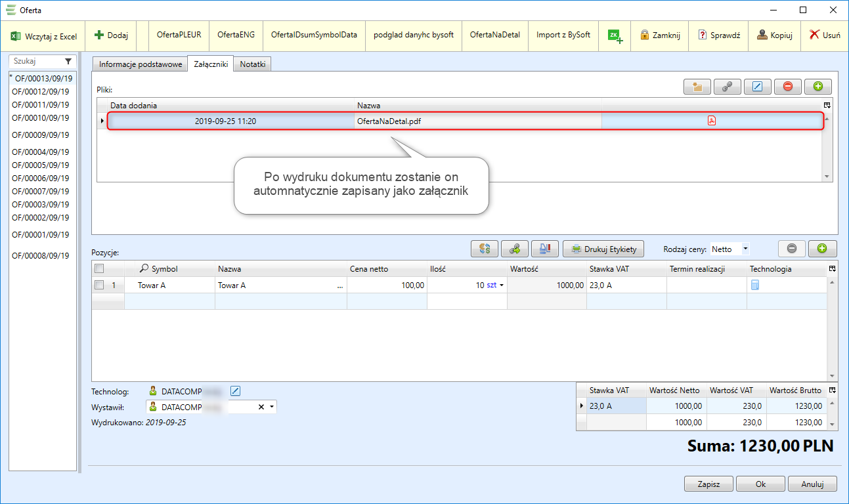Click the chain link icon above the files list
849x504 pixels.
point(727,86)
